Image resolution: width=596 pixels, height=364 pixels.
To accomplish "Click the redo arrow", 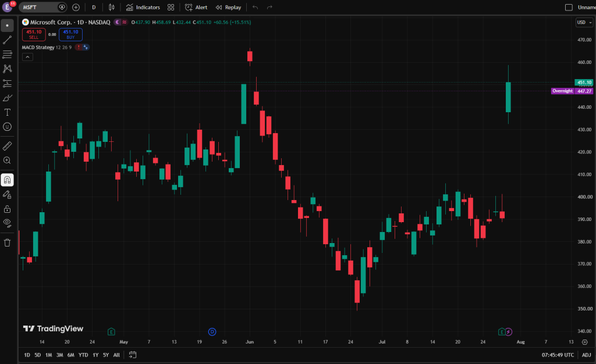I will [x=269, y=7].
